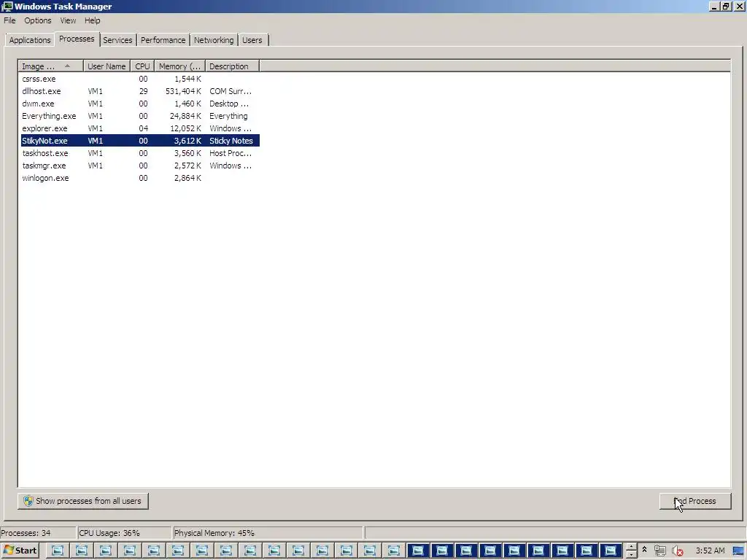The width and height of the screenshot is (747, 560).
Task: Click the shield icon on Show processes button
Action: pos(28,501)
